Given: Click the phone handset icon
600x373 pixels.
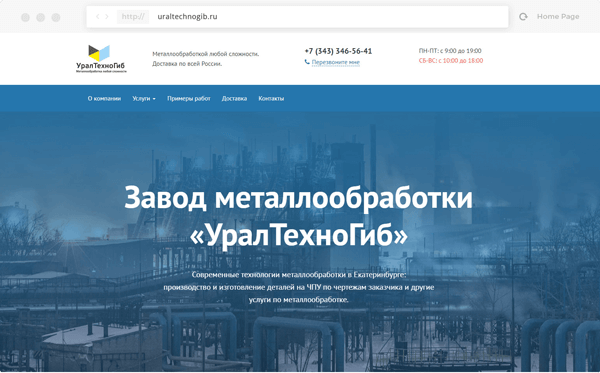Looking at the screenshot, I should point(307,62).
